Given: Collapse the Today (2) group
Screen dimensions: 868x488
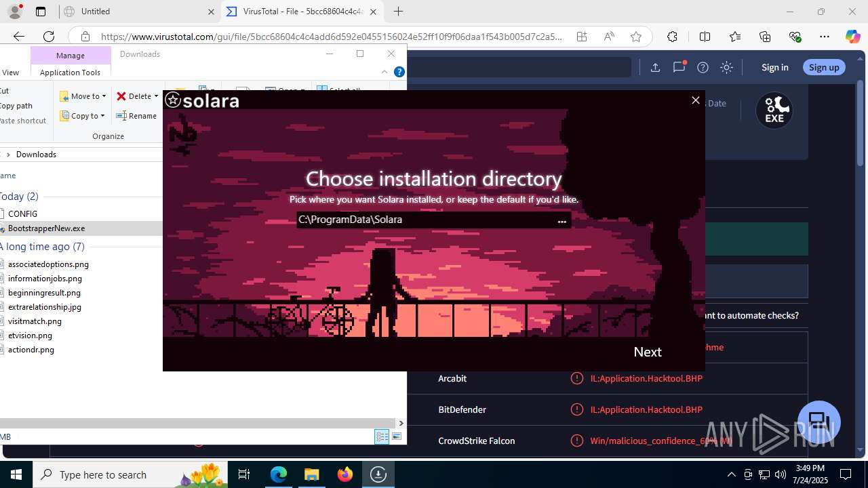Looking at the screenshot, I should (x=19, y=197).
